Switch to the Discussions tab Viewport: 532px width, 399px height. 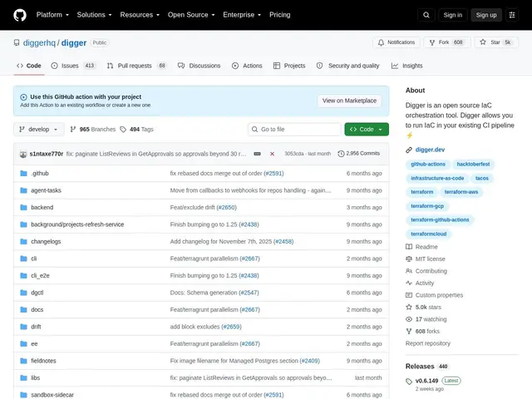(199, 66)
